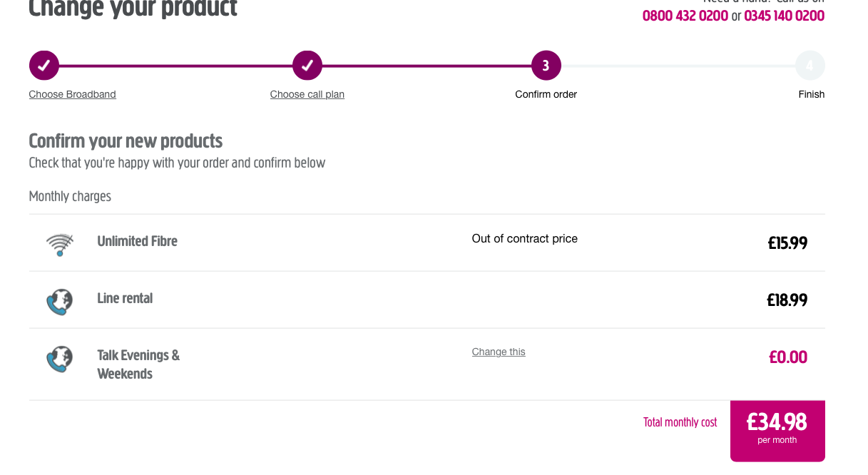Click the completed checkmark for Choose call plan
Image resolution: width=868 pixels, height=475 pixels.
(307, 65)
